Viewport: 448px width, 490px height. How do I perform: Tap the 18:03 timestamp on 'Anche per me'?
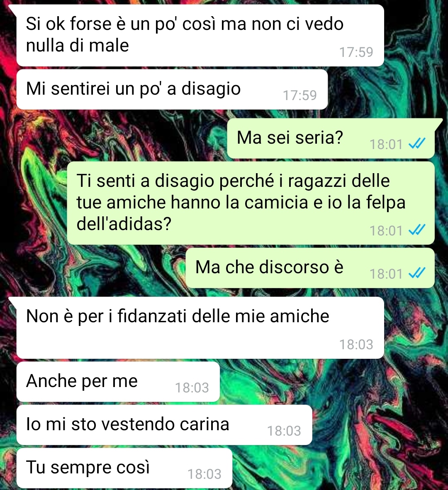tap(192, 388)
